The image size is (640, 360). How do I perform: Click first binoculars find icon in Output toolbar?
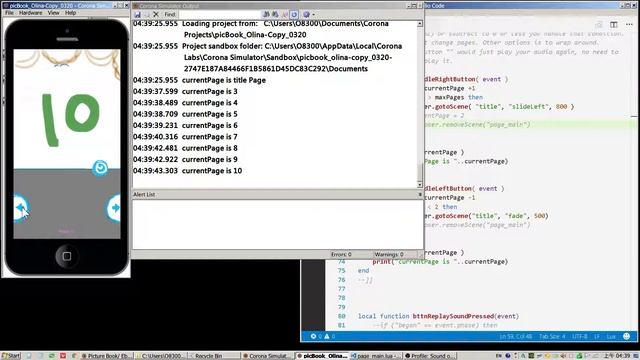[x=266, y=14]
